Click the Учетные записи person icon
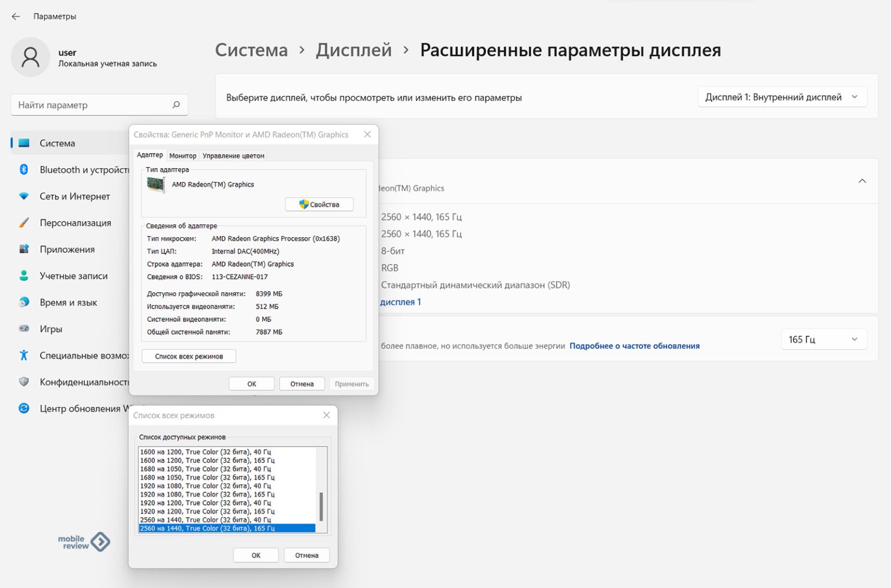 pos(24,275)
